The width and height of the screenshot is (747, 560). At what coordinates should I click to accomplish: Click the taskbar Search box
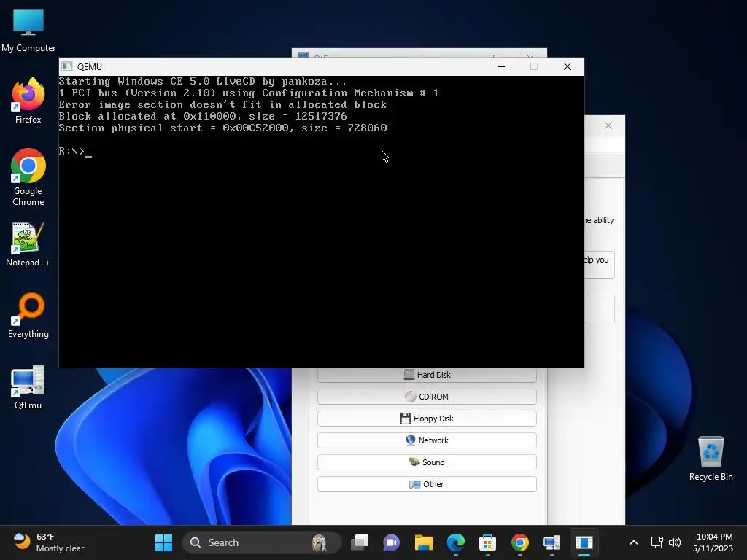click(262, 542)
